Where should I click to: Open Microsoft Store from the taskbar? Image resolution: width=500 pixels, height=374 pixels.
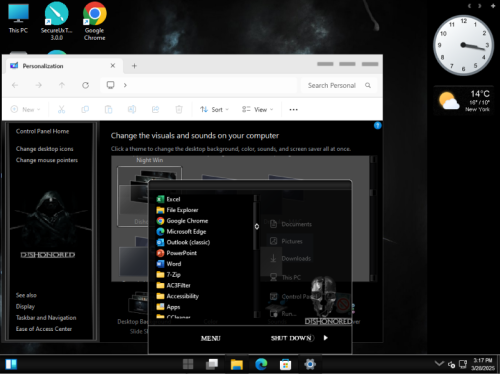coord(285,364)
